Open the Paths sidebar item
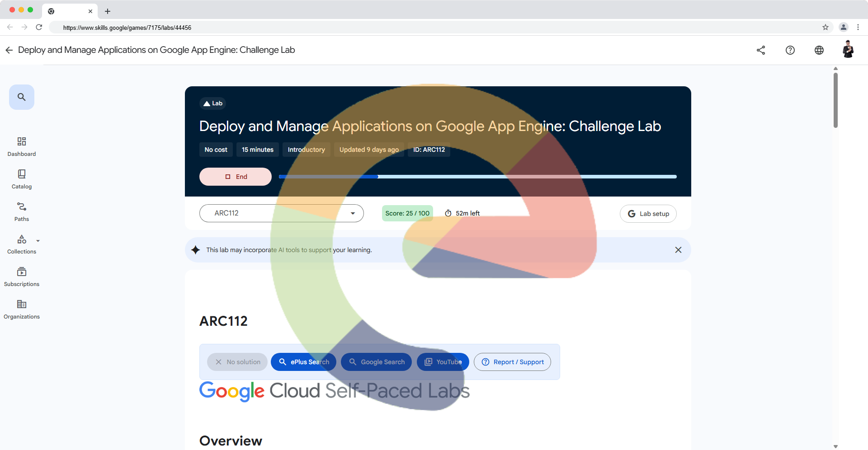The height and width of the screenshot is (450, 868). [22, 212]
